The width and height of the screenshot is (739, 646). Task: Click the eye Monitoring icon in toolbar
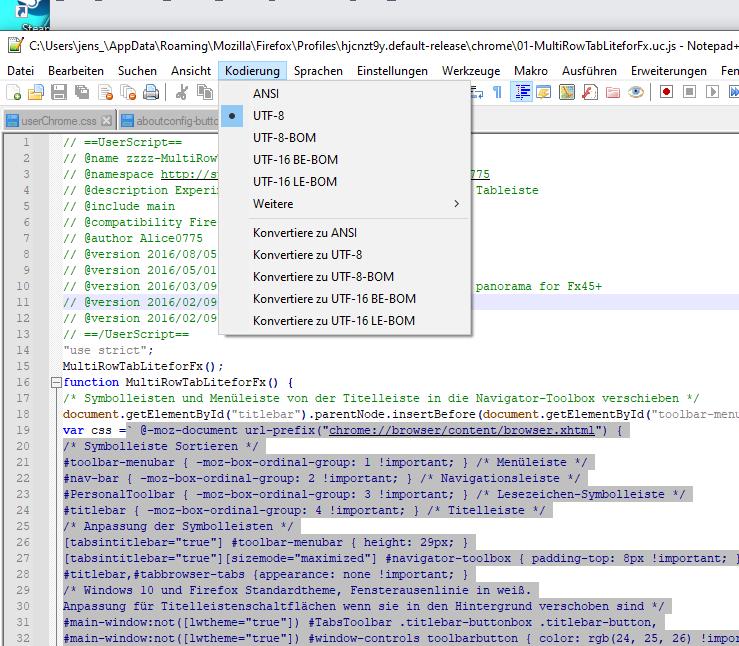click(x=635, y=93)
